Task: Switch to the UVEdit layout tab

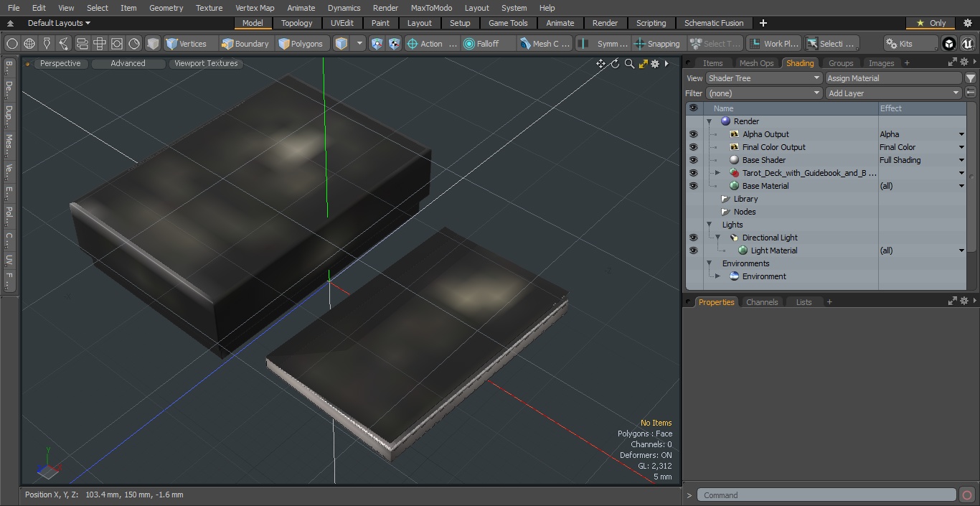Action: click(342, 23)
